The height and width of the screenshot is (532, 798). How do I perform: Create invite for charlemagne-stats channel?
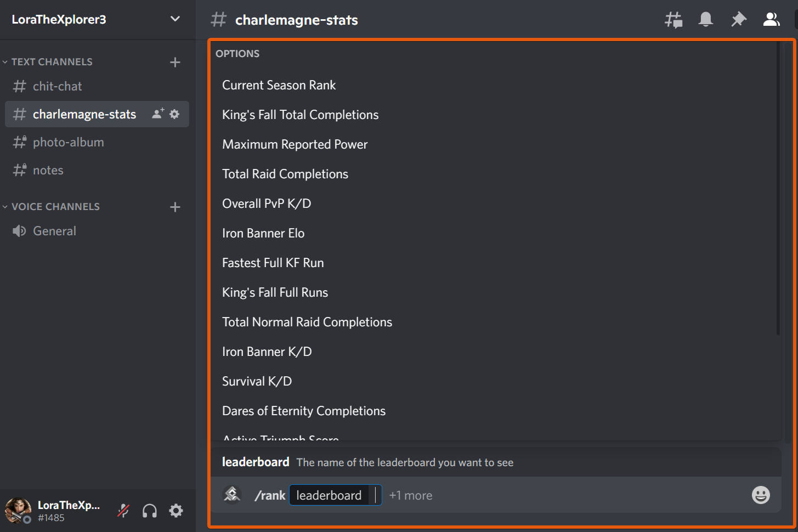click(x=158, y=114)
